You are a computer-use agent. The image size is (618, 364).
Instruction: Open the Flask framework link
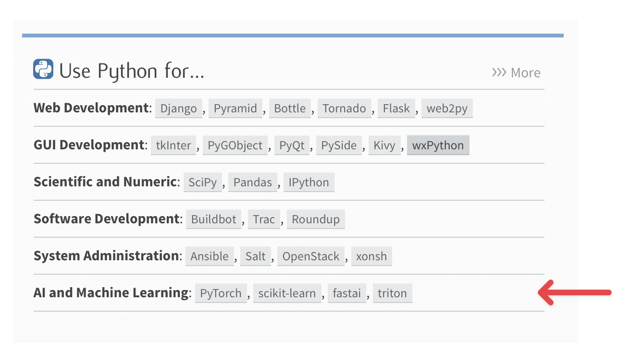coord(396,109)
